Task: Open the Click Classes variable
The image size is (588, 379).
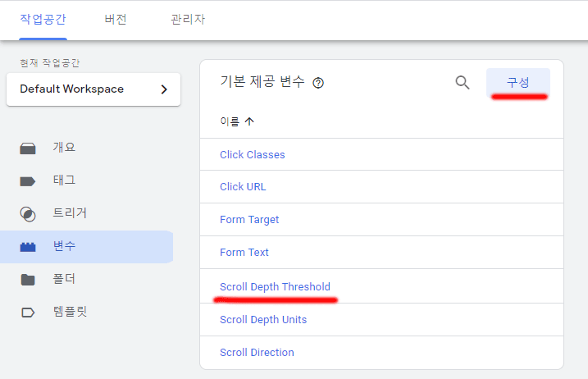Action: (x=253, y=154)
